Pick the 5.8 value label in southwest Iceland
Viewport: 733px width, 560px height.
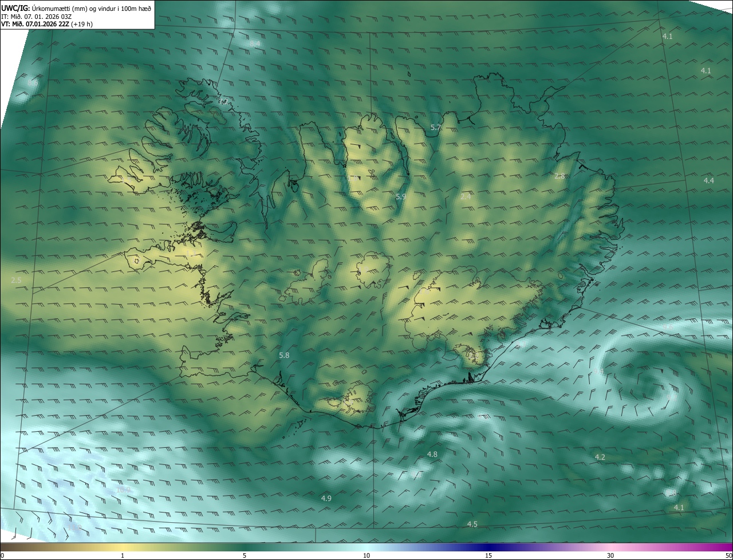click(284, 355)
